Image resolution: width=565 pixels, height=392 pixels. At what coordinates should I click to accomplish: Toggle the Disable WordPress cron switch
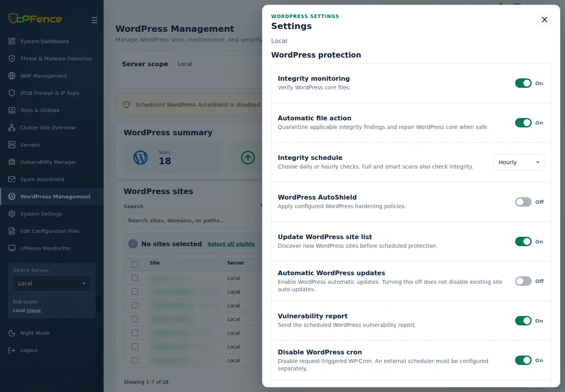click(523, 360)
